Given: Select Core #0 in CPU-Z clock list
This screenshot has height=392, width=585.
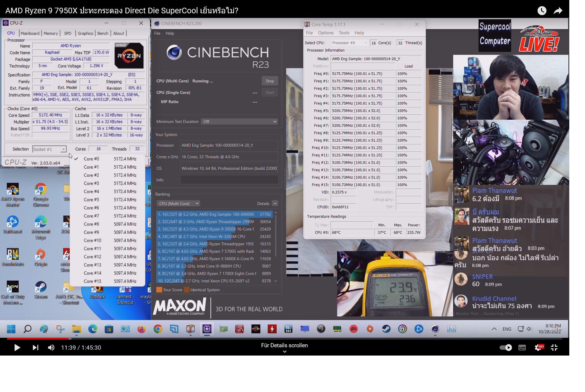Looking at the screenshot, I should [107, 159].
